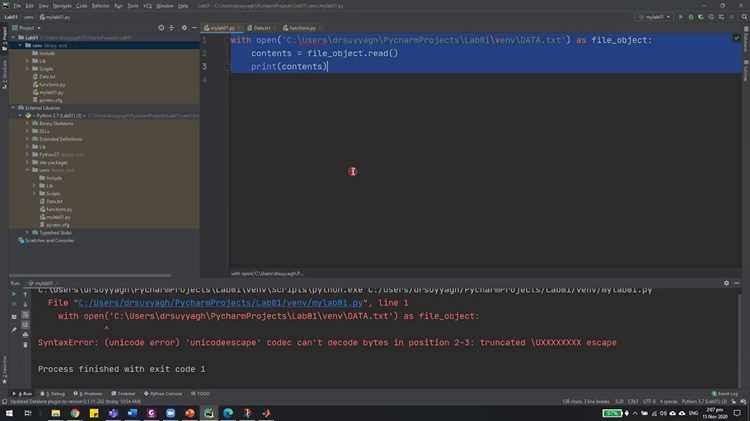This screenshot has width=750, height=421.
Task: Click the trash icon in Run panel
Action: click(25, 345)
